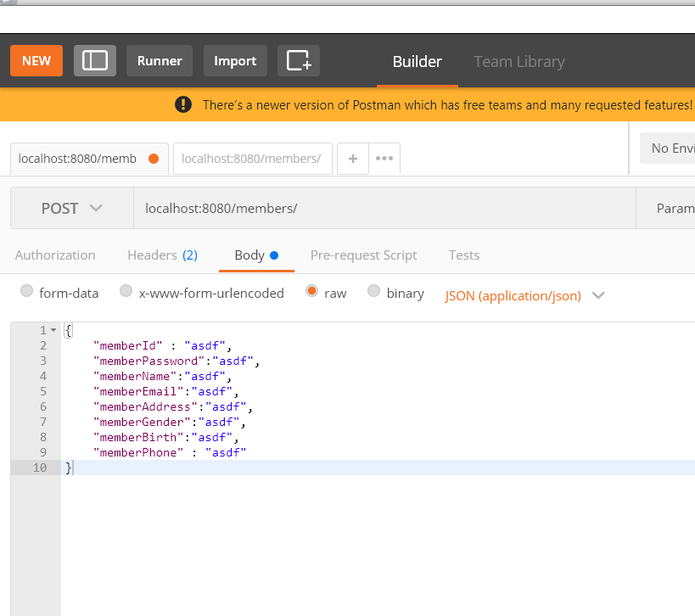Select the raw radio button
This screenshot has height=616, width=695.
click(311, 291)
